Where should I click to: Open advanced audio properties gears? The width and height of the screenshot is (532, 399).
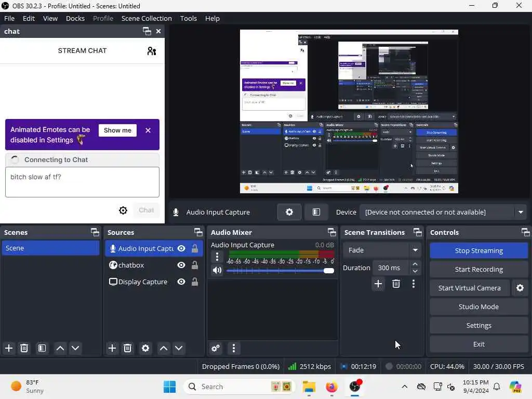(216, 348)
